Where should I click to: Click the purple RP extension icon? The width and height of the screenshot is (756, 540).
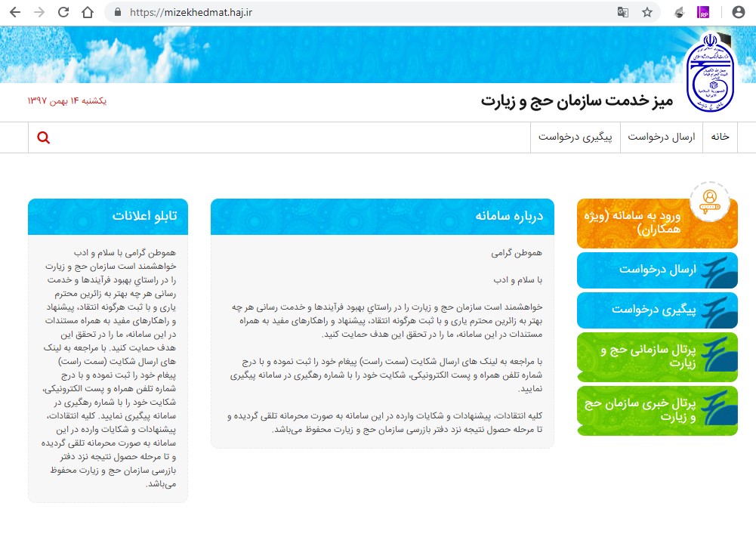pyautogui.click(x=703, y=12)
